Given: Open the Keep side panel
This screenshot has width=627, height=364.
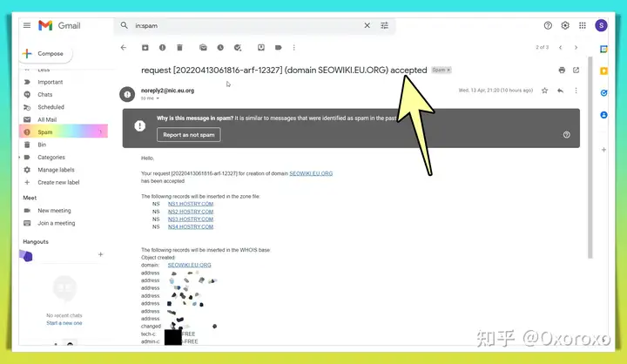Looking at the screenshot, I should pyautogui.click(x=603, y=71).
